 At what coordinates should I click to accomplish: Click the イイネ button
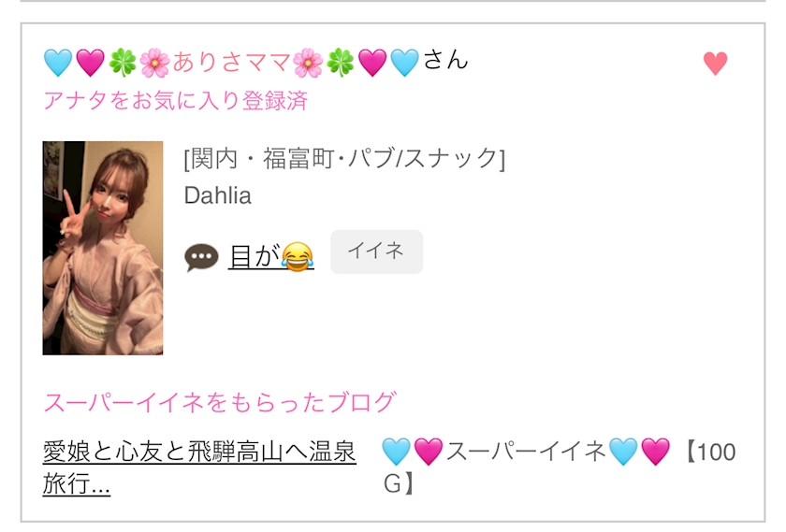[376, 252]
